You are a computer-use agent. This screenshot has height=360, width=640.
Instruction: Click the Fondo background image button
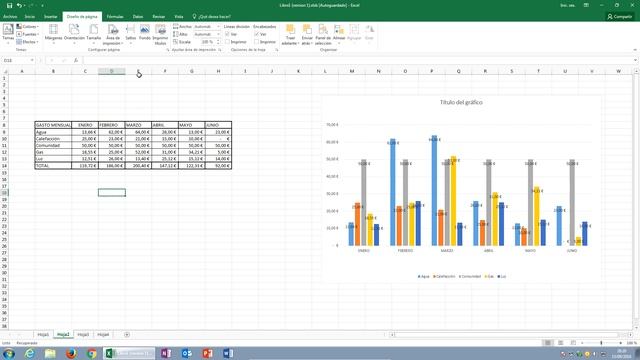click(x=145, y=33)
